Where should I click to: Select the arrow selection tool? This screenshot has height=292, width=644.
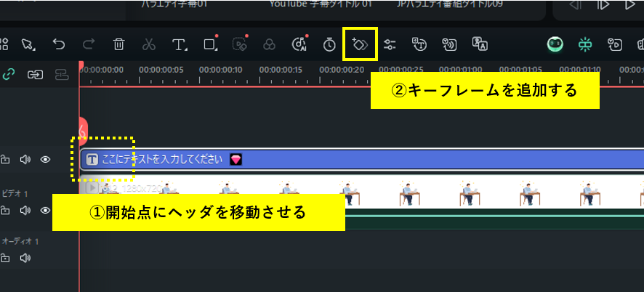(28, 44)
